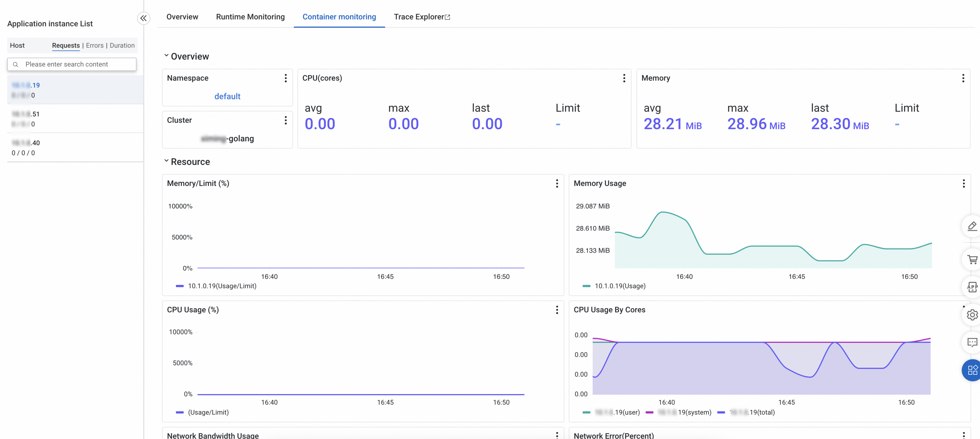Switch to the Runtime Monitoring tab
Viewport: 980px width, 439px height.
point(250,17)
